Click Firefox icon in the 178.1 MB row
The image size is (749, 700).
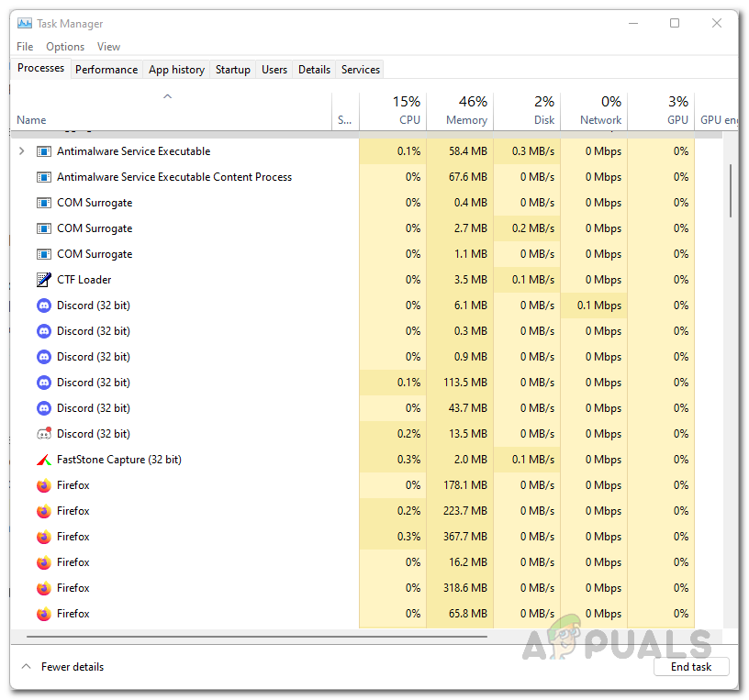[43, 485]
